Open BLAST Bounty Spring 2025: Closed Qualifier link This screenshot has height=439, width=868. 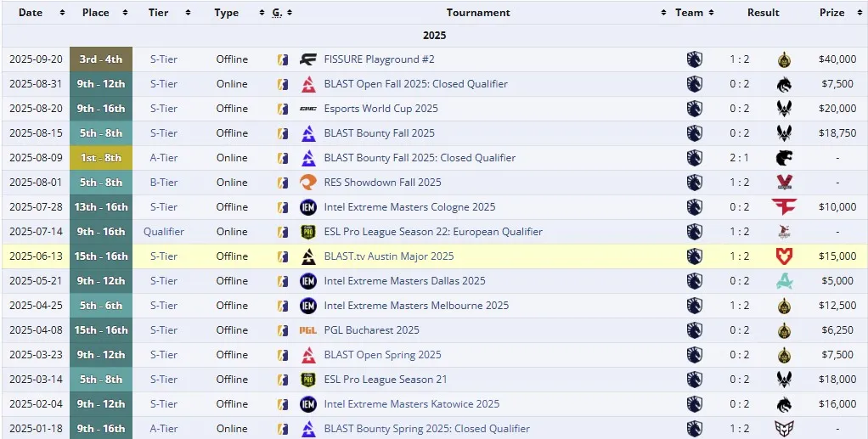(427, 429)
